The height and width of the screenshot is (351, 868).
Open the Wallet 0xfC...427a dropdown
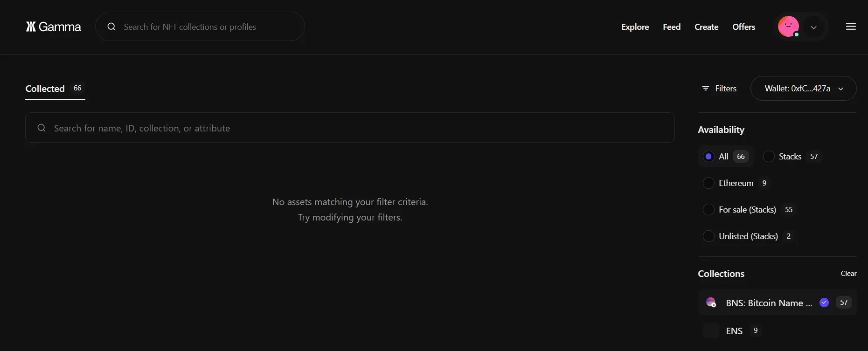point(803,89)
